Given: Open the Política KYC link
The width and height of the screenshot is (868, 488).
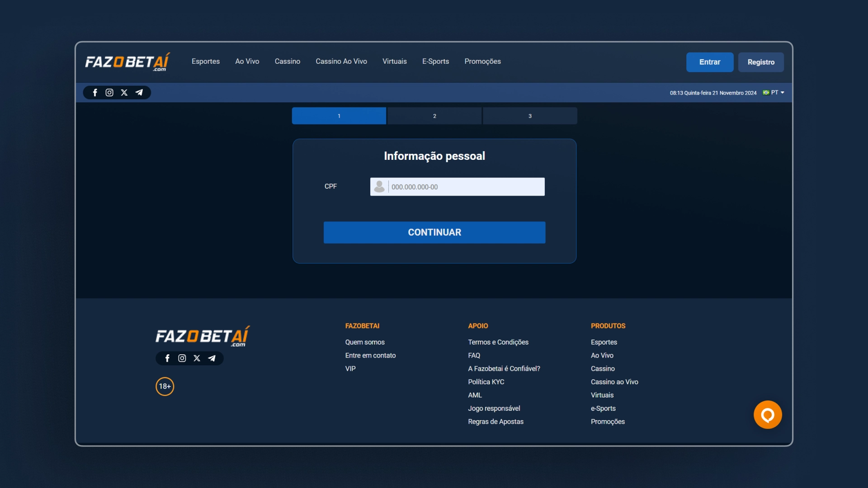Looking at the screenshot, I should click(x=486, y=382).
